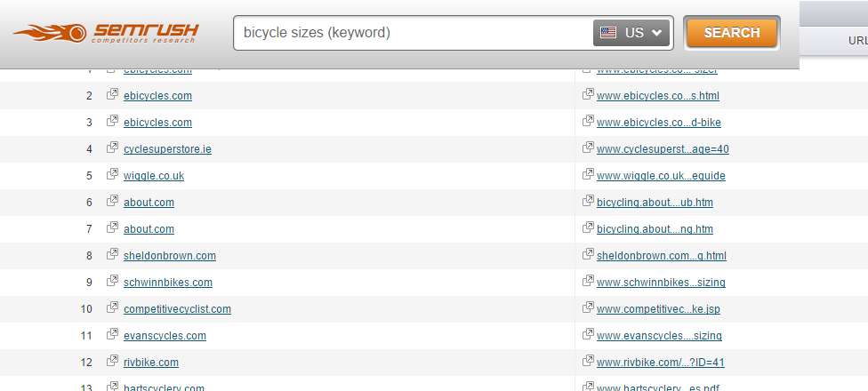
Task: Click the orange SEARCH button
Action: click(x=732, y=33)
